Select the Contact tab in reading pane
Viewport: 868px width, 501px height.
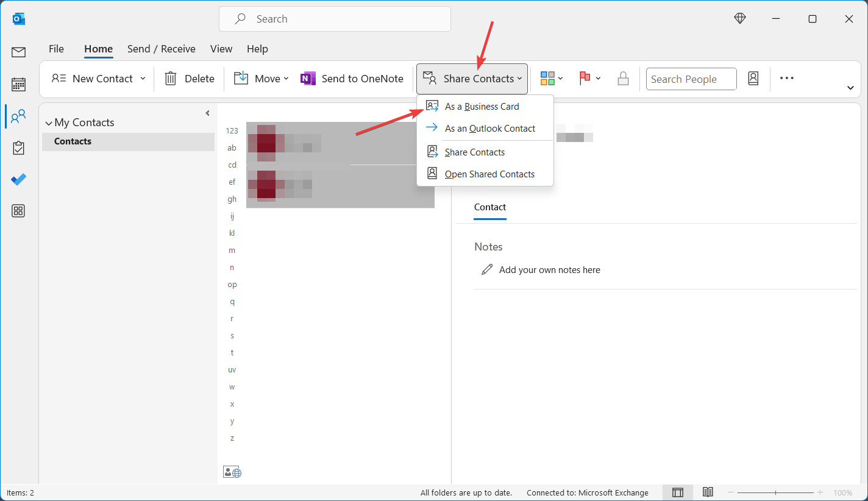[490, 207]
